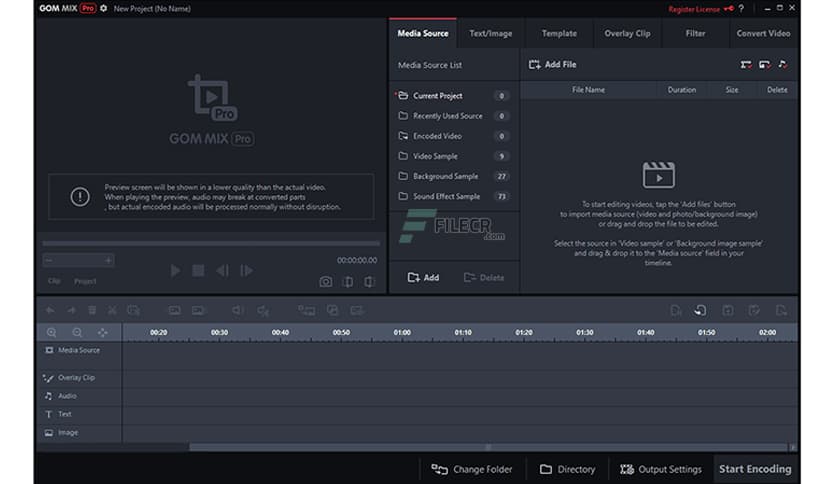Click the preview seek bar
This screenshot has height=484, width=836.
tap(211, 243)
